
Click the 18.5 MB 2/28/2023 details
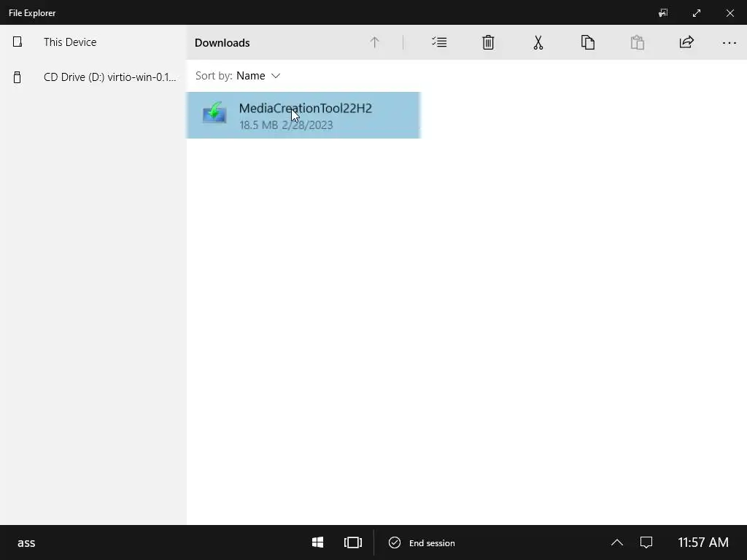(x=286, y=125)
